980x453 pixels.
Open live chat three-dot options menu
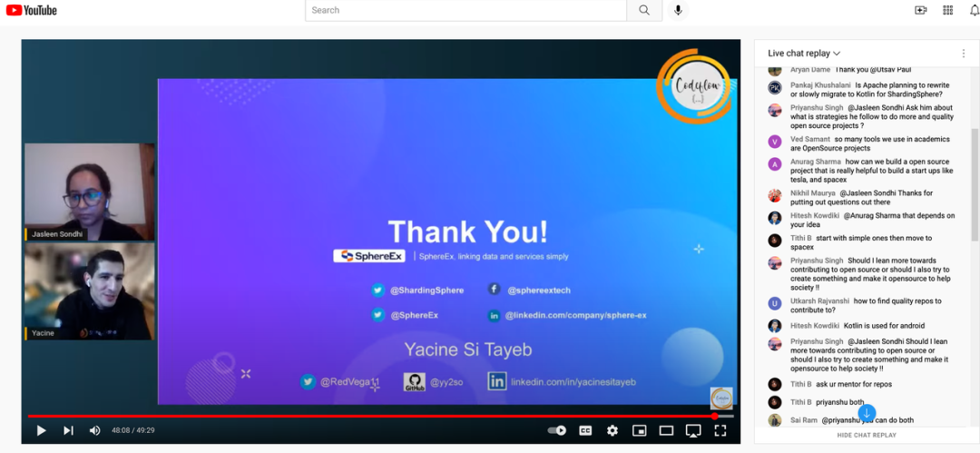pyautogui.click(x=963, y=54)
